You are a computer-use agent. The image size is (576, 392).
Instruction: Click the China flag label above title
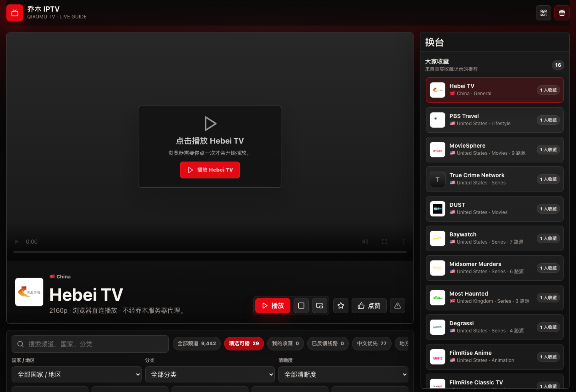tap(60, 276)
